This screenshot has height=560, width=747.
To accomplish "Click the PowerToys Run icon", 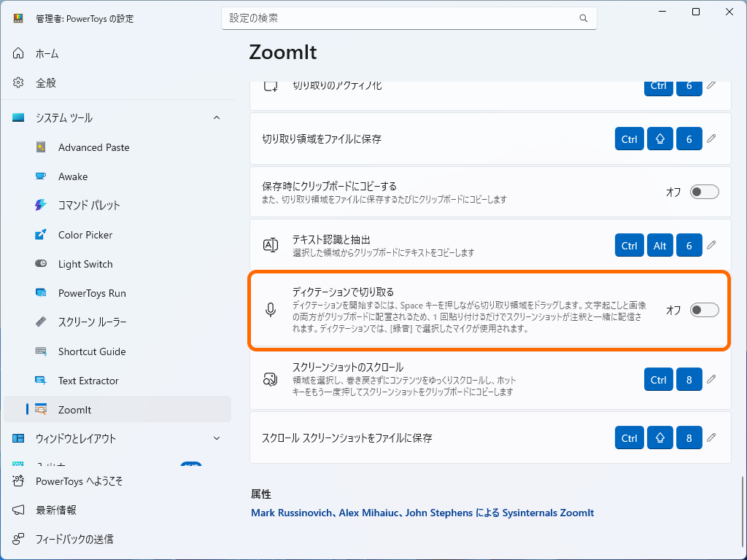I will (41, 293).
